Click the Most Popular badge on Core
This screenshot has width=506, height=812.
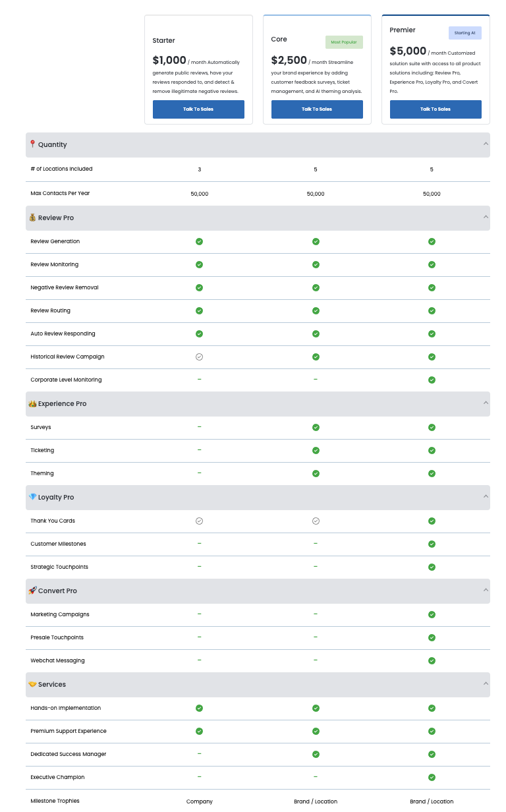(344, 42)
